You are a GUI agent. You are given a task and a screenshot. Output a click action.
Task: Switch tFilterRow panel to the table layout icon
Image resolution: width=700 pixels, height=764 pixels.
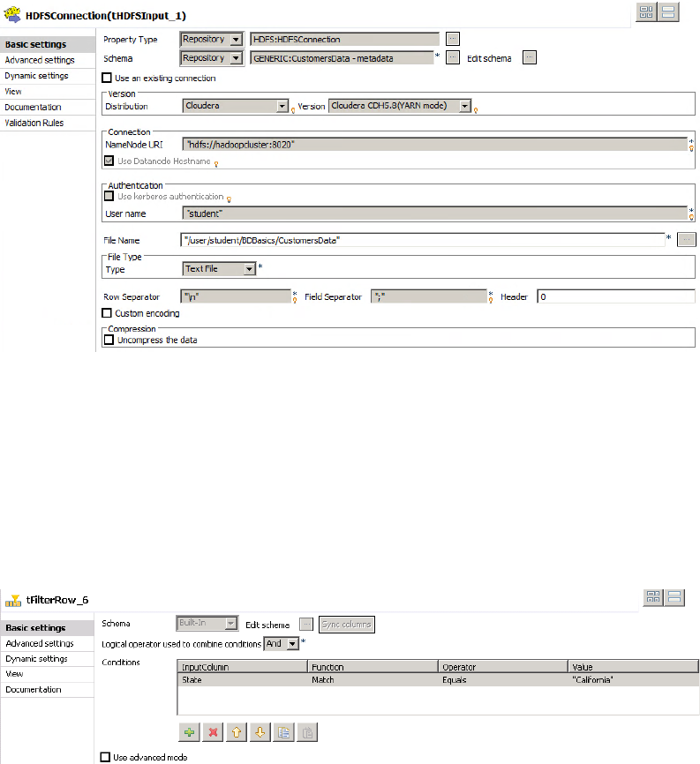653,597
